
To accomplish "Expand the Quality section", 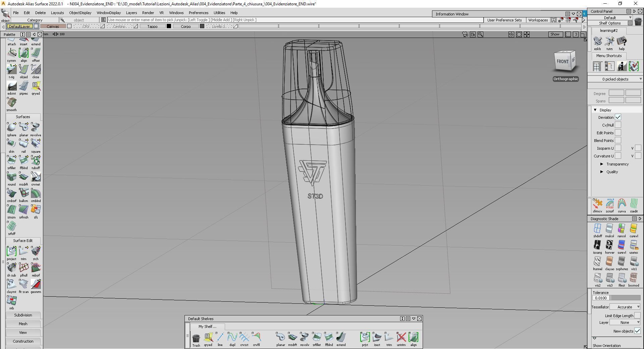I will (602, 172).
